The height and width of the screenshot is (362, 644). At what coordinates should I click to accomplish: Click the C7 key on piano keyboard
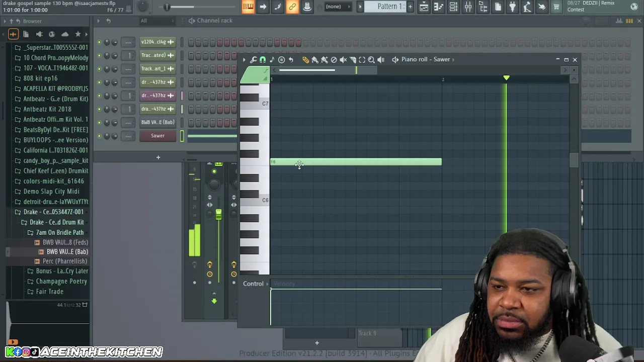click(255, 104)
